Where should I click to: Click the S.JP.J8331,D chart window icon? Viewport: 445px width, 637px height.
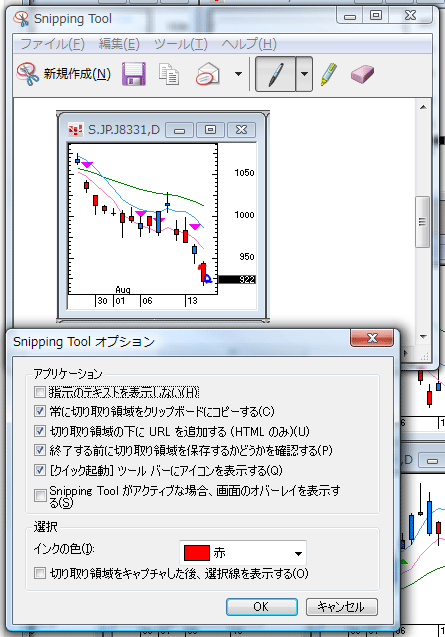(x=76, y=130)
